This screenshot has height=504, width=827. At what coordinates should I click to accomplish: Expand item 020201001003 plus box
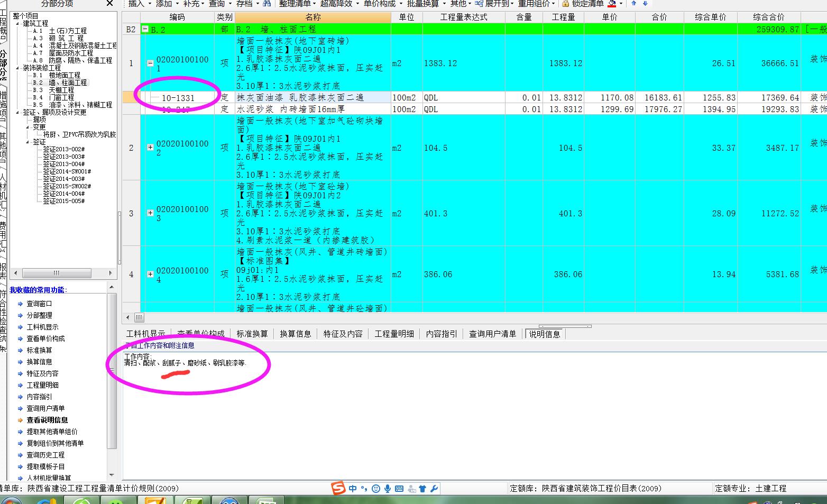tap(150, 213)
